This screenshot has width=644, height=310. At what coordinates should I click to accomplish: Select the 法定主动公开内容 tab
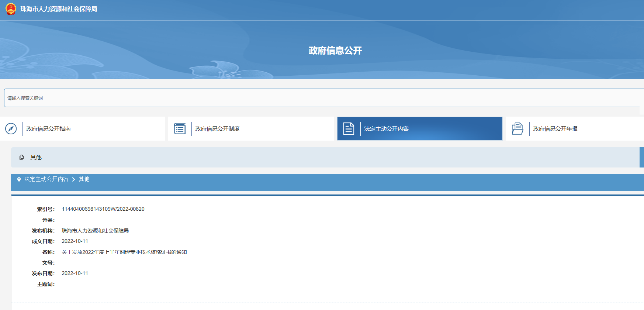pos(420,129)
